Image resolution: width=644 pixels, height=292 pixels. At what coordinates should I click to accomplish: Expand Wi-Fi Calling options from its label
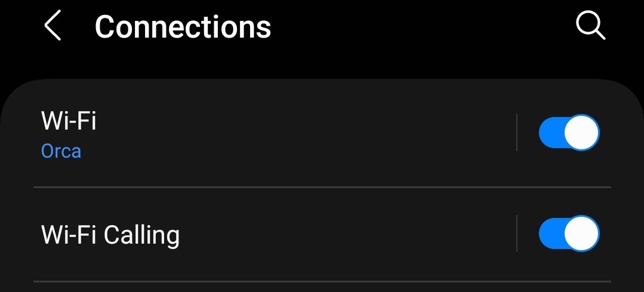pyautogui.click(x=110, y=235)
